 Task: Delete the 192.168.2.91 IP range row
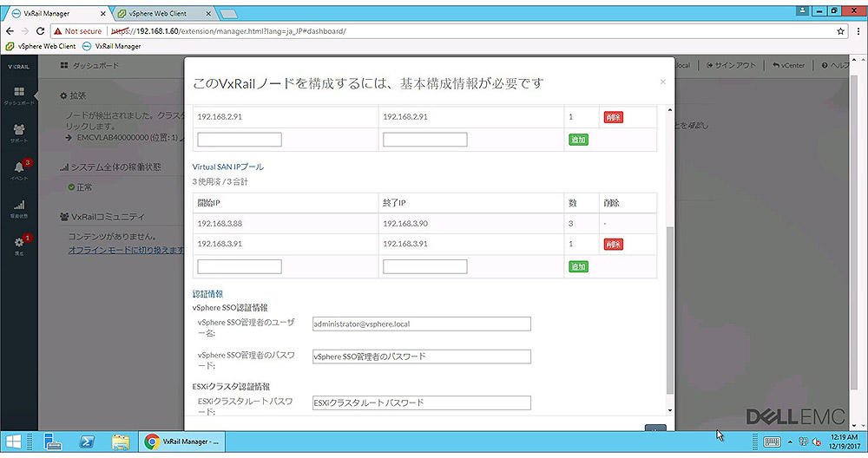(613, 117)
